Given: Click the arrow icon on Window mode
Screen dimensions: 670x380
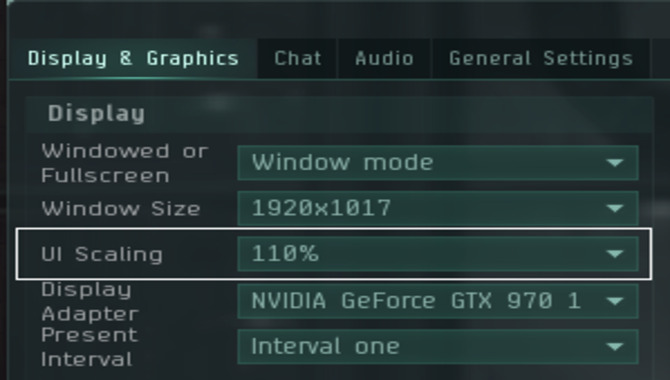Looking at the screenshot, I should [x=615, y=163].
